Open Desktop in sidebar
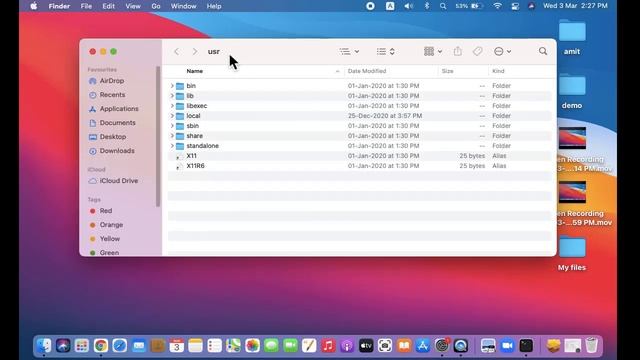This screenshot has width=640, height=360. 107,137
